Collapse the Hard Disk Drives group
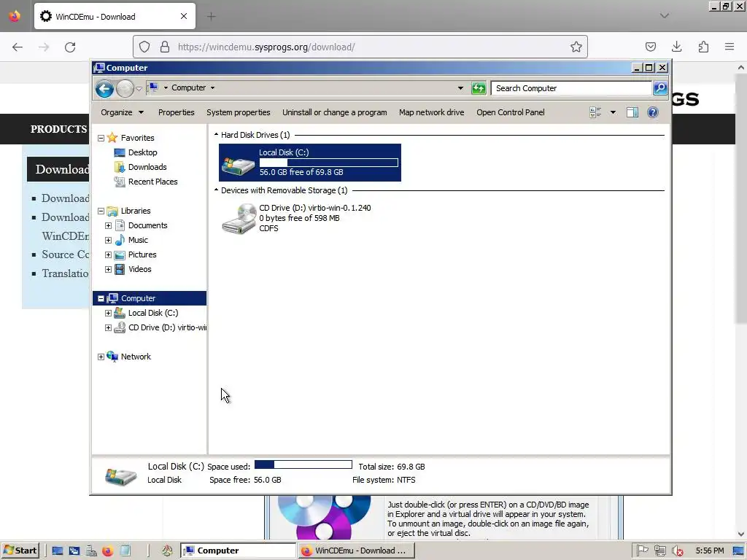The image size is (747, 560). [216, 135]
